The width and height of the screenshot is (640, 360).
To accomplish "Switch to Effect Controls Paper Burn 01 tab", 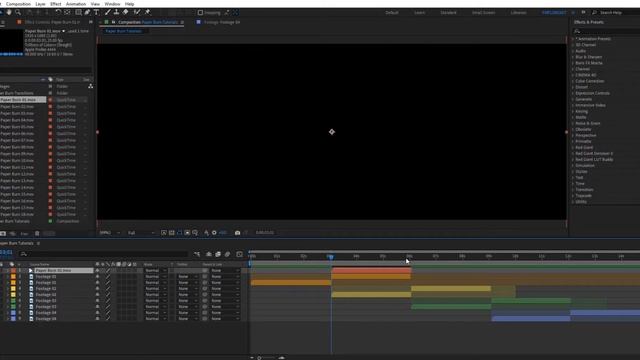I will [x=52, y=22].
